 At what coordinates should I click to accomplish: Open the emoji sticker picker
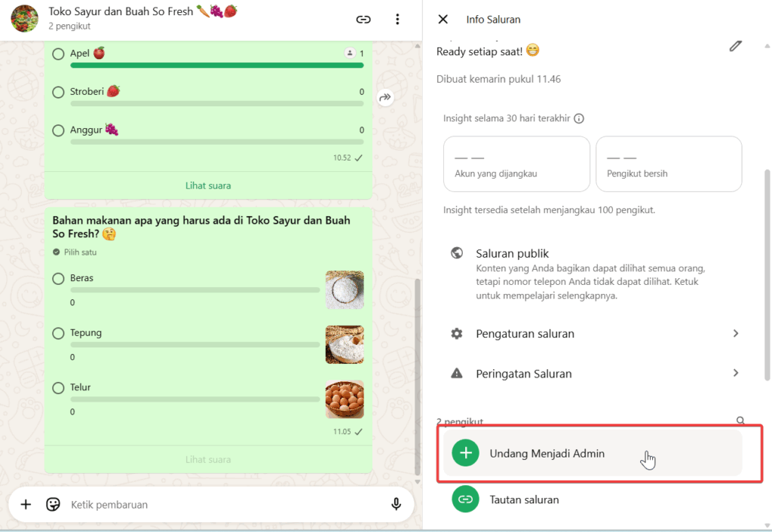[53, 504]
